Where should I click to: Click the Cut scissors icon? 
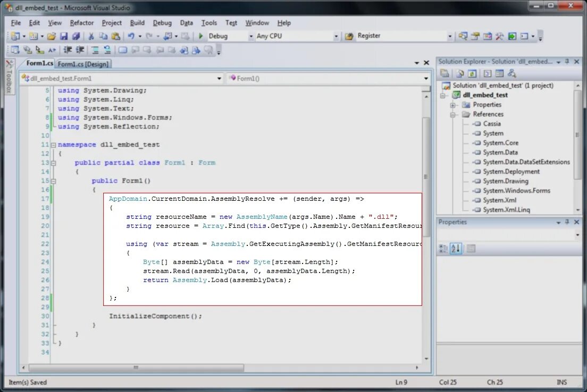[90, 36]
